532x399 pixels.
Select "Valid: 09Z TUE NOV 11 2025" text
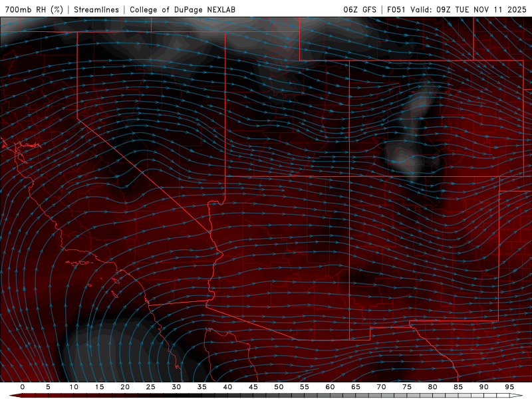pos(468,10)
